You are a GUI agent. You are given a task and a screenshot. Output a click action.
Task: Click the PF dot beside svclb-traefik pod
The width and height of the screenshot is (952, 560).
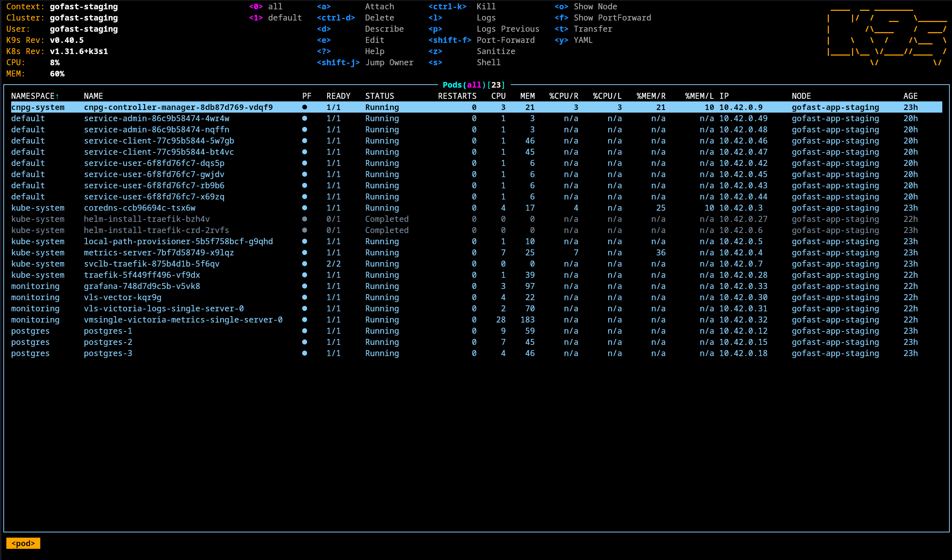(x=305, y=264)
